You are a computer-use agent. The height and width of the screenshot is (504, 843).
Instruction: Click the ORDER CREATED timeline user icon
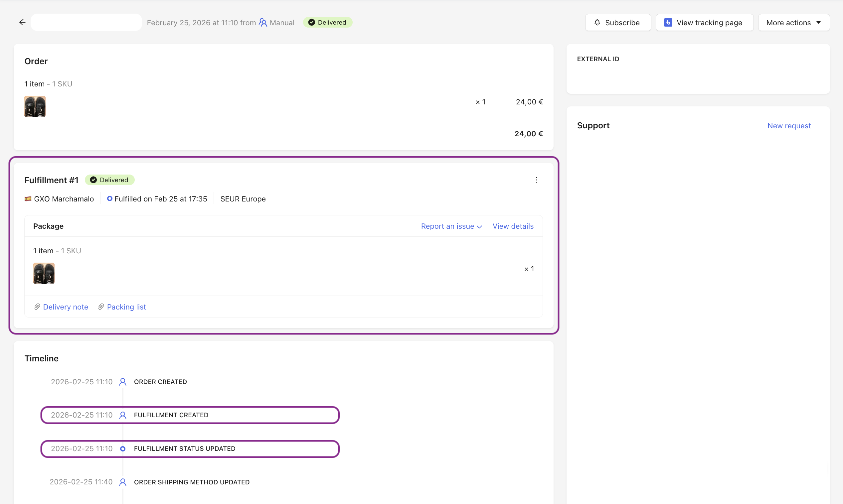tap(123, 382)
